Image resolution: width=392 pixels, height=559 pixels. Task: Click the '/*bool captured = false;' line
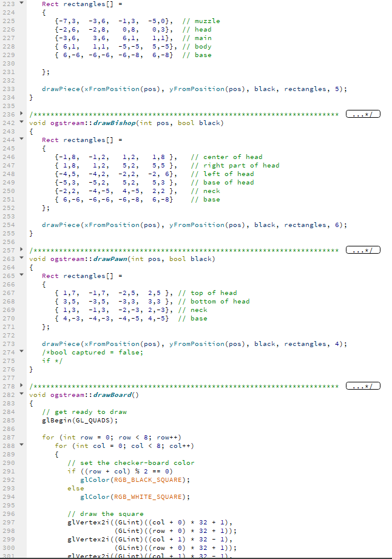click(x=93, y=352)
